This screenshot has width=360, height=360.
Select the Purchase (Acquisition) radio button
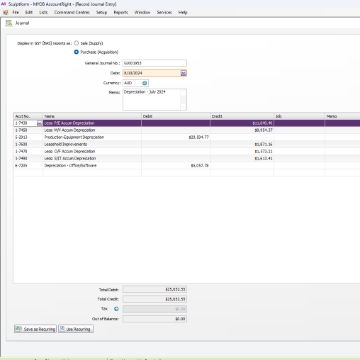(x=76, y=52)
